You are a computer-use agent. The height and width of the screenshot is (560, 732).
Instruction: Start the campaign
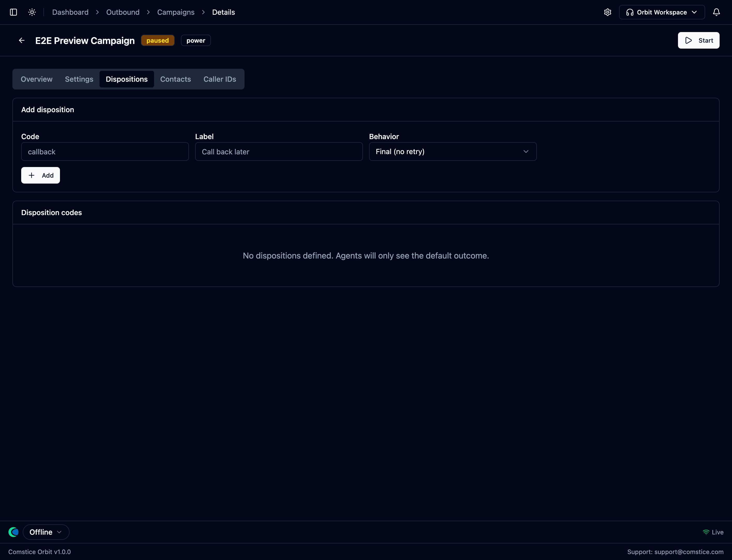coord(698,40)
